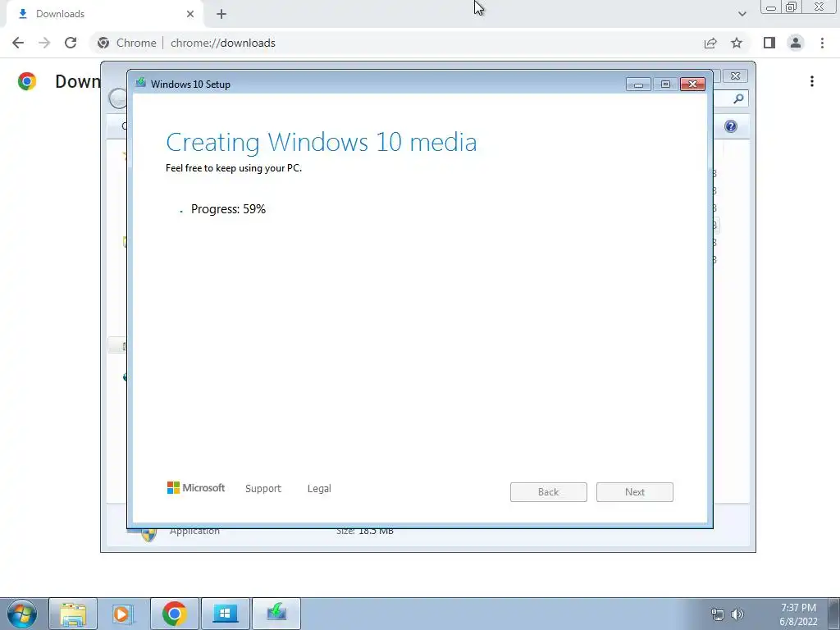Open a new Chrome tab
The height and width of the screenshot is (630, 840).
point(221,14)
